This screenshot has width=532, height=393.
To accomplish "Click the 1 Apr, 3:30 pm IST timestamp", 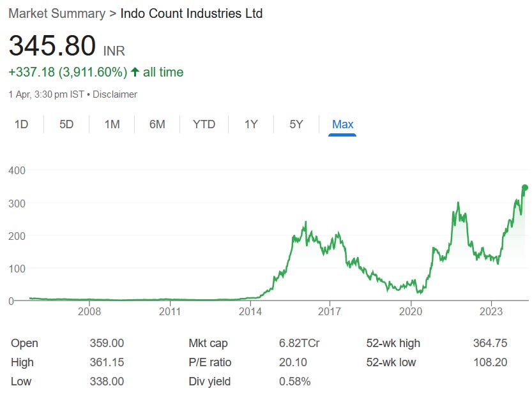I will pos(46,94).
